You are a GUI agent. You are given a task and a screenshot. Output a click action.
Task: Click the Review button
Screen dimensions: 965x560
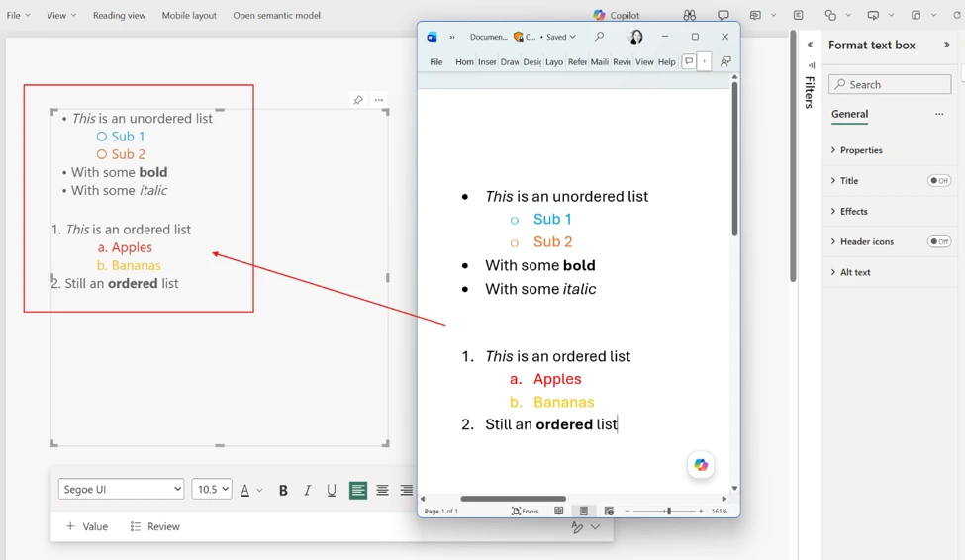pyautogui.click(x=155, y=526)
